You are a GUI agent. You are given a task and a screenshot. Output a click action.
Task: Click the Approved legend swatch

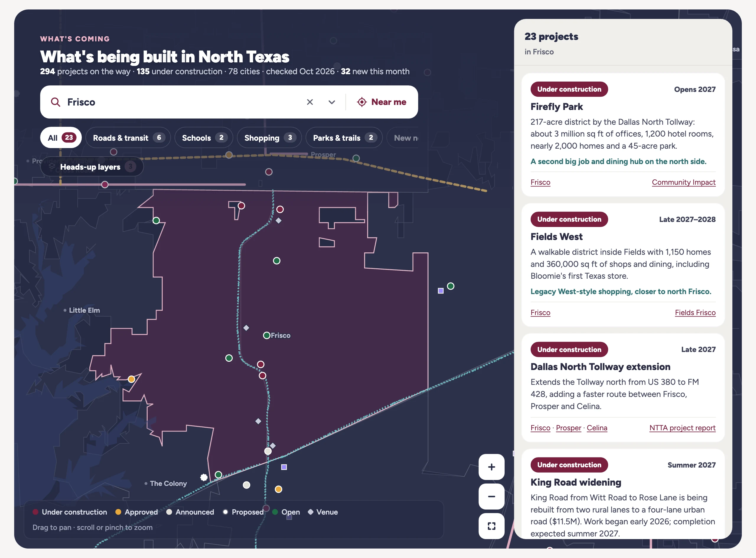pyautogui.click(x=118, y=512)
